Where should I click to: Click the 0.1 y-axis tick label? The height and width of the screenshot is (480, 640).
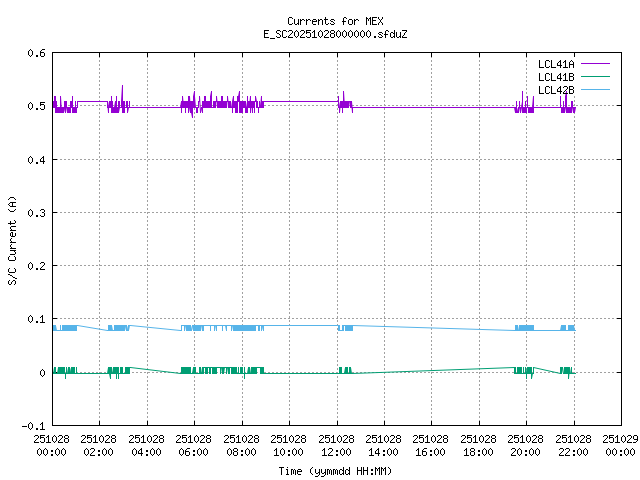click(35, 320)
